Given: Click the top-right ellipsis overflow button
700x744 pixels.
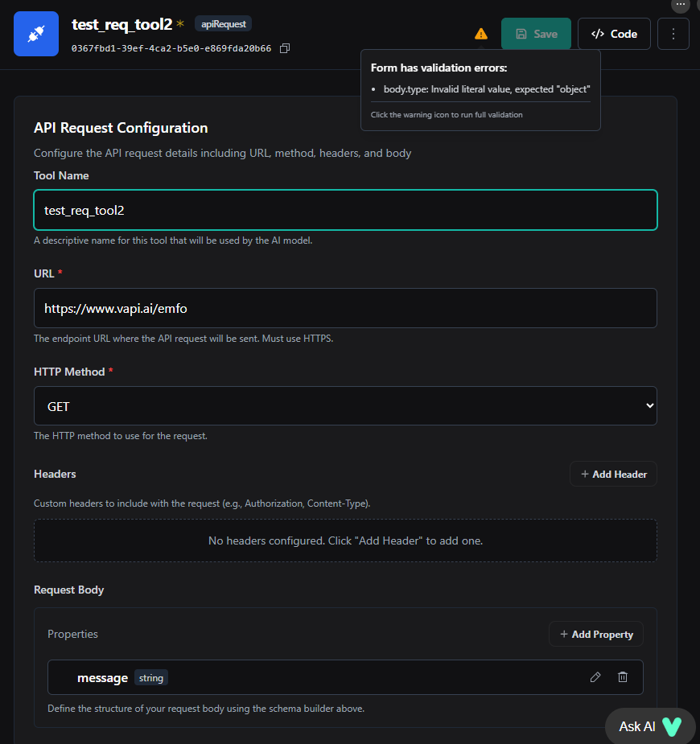Looking at the screenshot, I should click(681, 5).
